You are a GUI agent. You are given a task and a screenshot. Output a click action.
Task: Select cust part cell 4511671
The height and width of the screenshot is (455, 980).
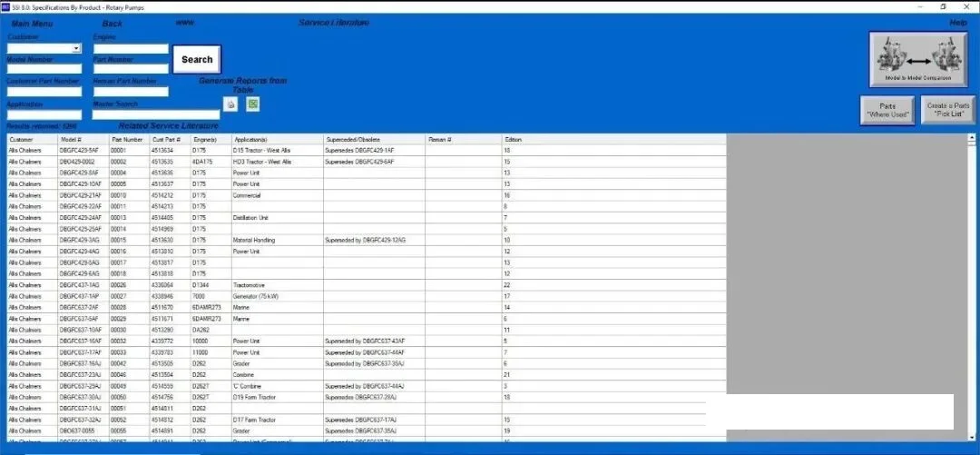click(170, 319)
